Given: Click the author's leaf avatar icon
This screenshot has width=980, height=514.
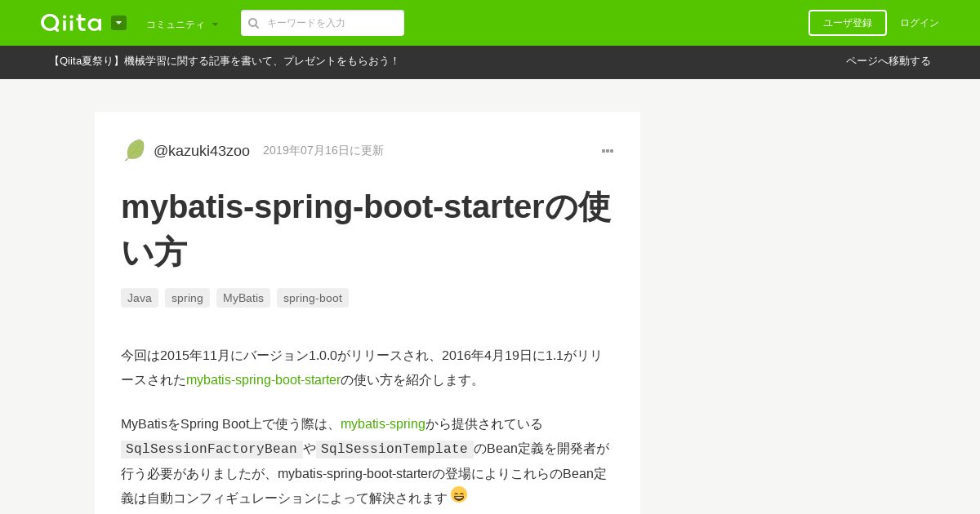Looking at the screenshot, I should pyautogui.click(x=135, y=150).
